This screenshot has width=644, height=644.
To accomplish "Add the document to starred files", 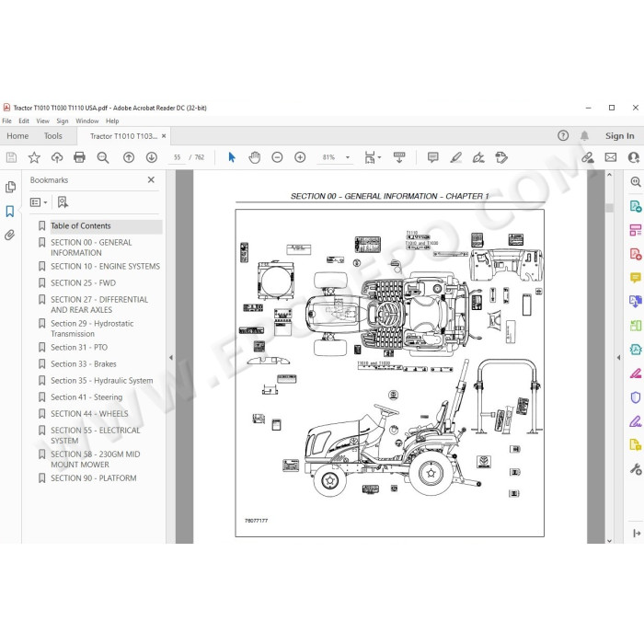I will (x=34, y=157).
